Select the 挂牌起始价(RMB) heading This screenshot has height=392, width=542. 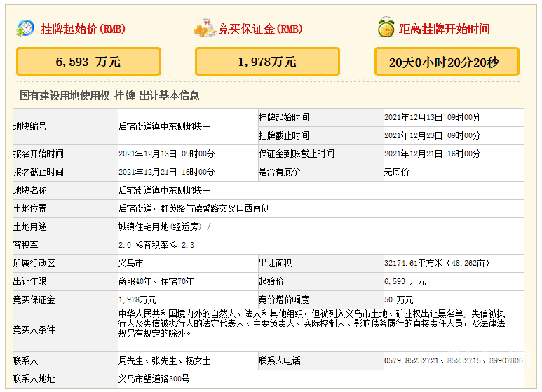tap(83, 29)
